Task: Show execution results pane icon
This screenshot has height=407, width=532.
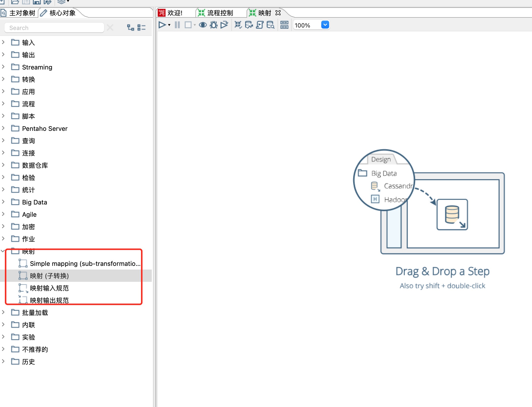Action: [x=284, y=25]
